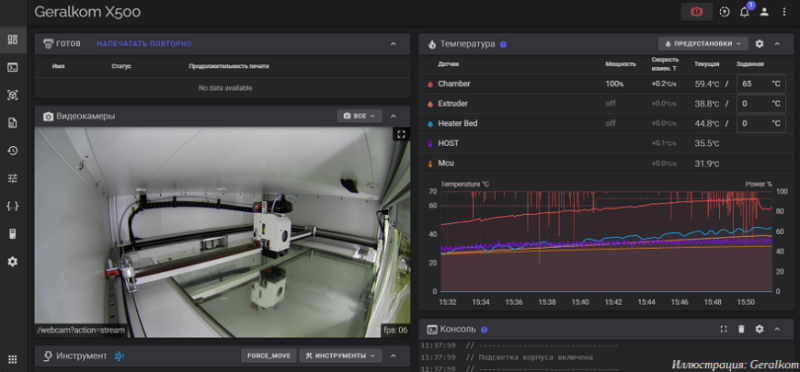
Task: Click the Chamber sensor name
Action: click(454, 84)
